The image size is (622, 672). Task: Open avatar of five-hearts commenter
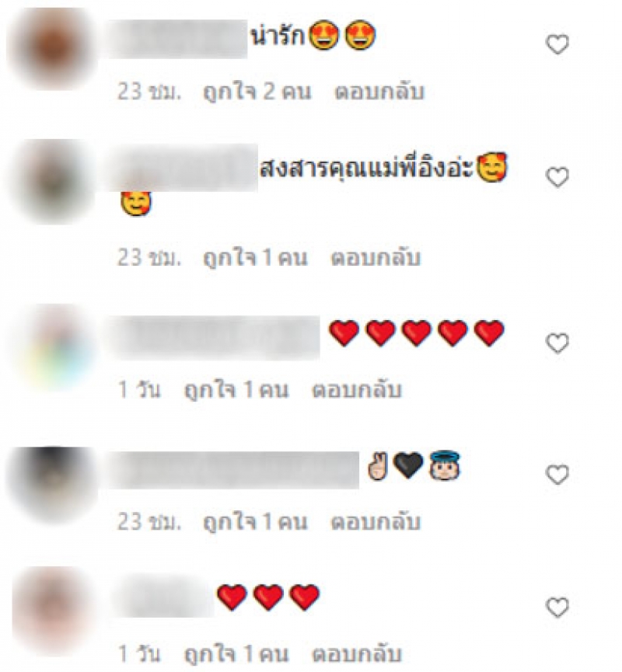tap(54, 347)
